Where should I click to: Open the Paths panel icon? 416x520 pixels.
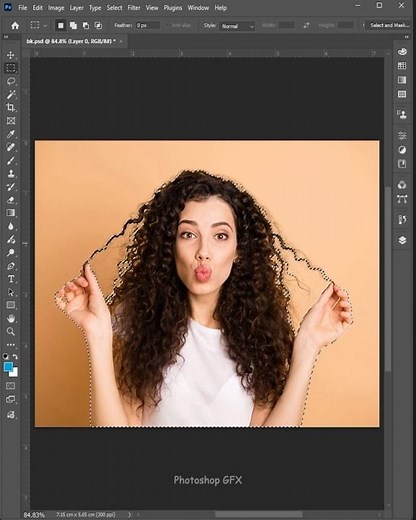tap(402, 199)
